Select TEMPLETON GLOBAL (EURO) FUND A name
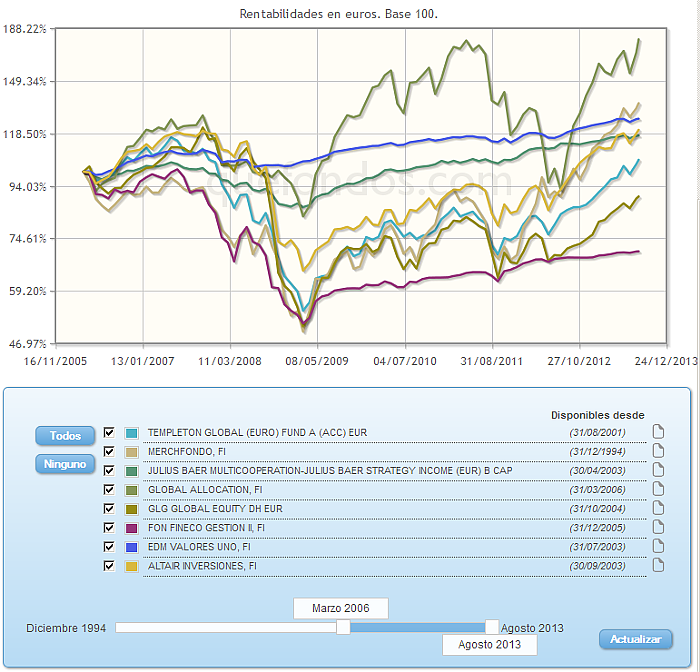The height and width of the screenshot is (672, 700). [257, 433]
